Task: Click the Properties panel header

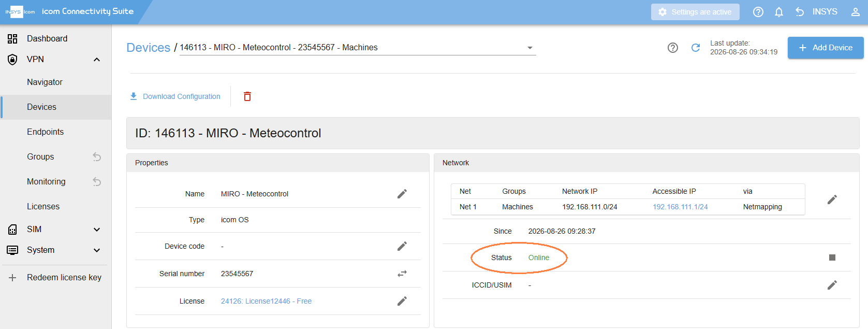Action: coord(278,163)
